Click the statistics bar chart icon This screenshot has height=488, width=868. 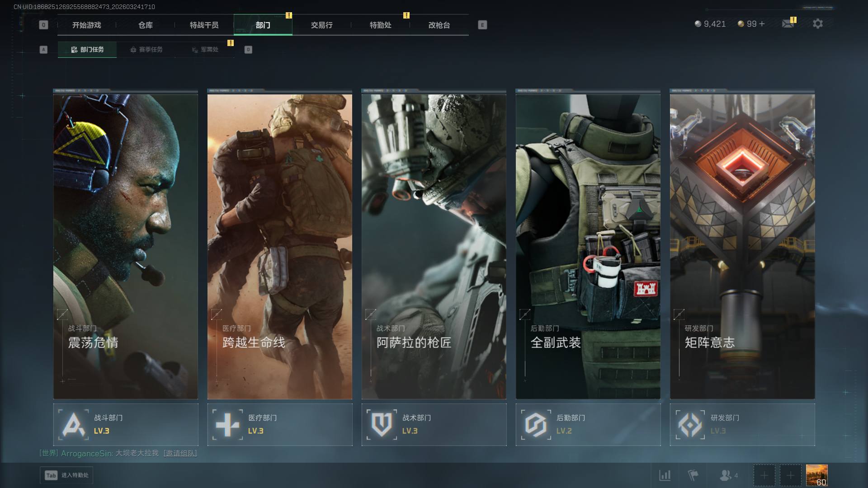(x=665, y=475)
